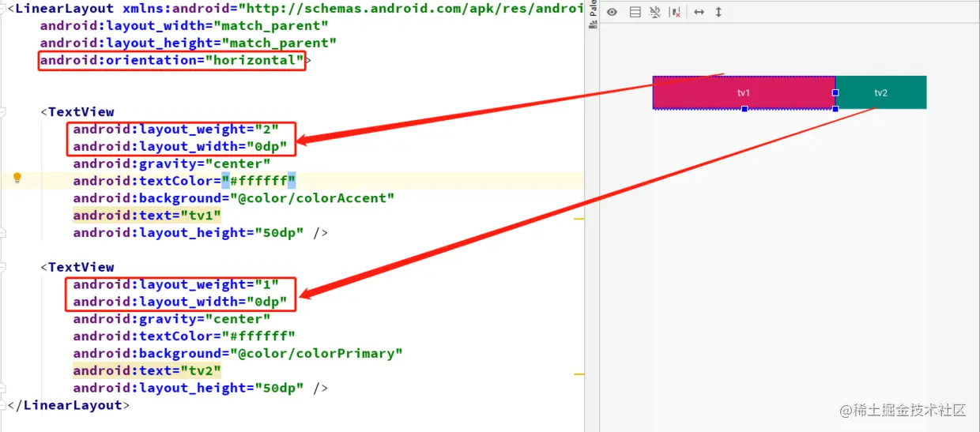Toggle width with horizontal double-arrow icon
The height and width of the screenshot is (432, 980).
(699, 13)
